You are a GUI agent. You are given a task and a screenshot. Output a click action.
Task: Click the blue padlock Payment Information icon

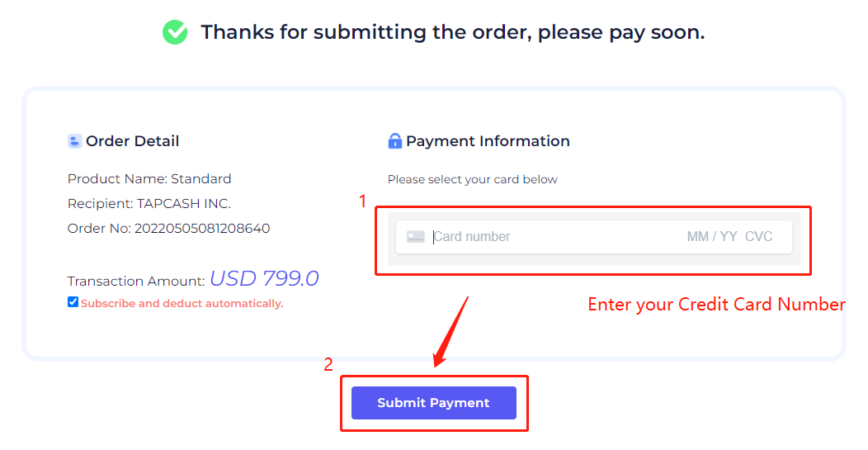pos(394,140)
